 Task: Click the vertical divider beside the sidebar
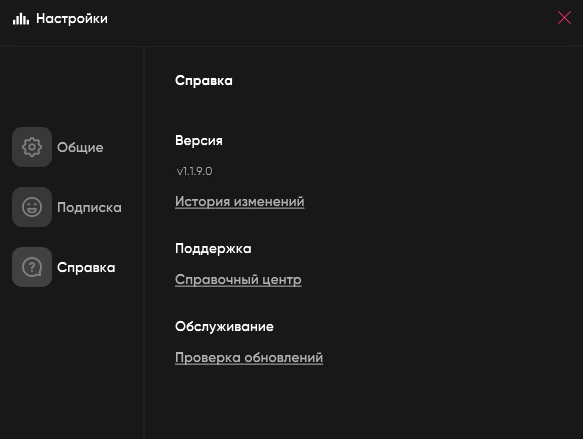pyautogui.click(x=144, y=242)
